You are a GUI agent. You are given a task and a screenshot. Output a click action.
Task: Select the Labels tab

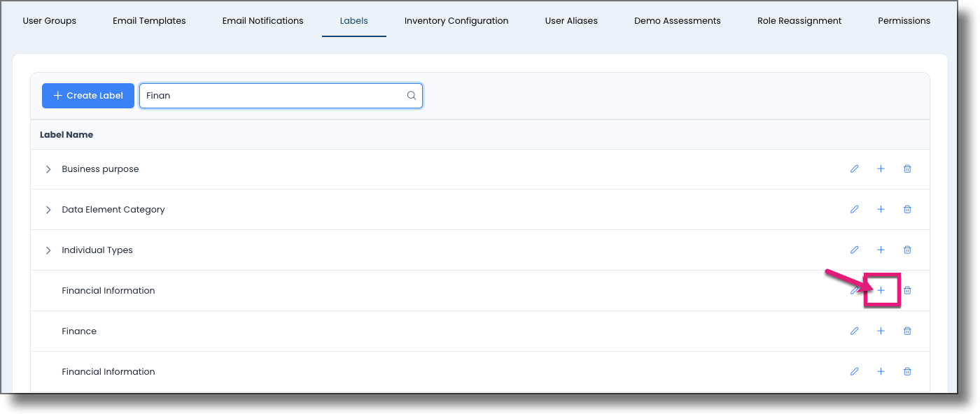tap(354, 21)
